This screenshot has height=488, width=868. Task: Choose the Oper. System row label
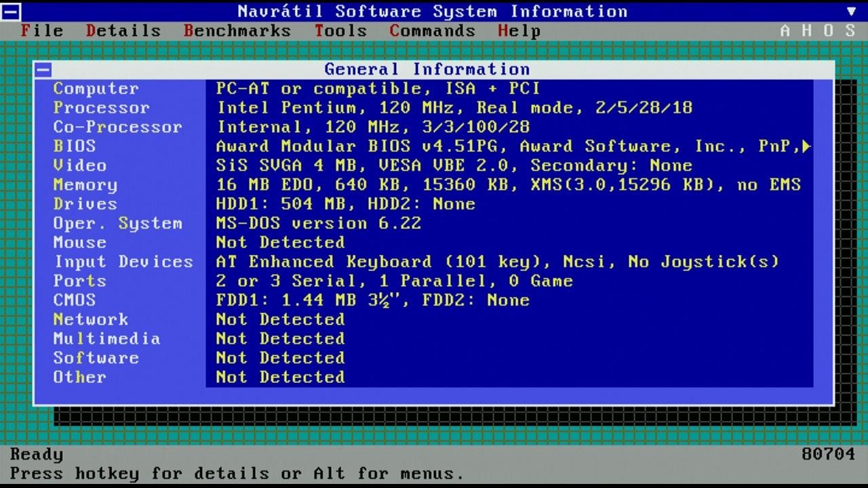(x=118, y=223)
